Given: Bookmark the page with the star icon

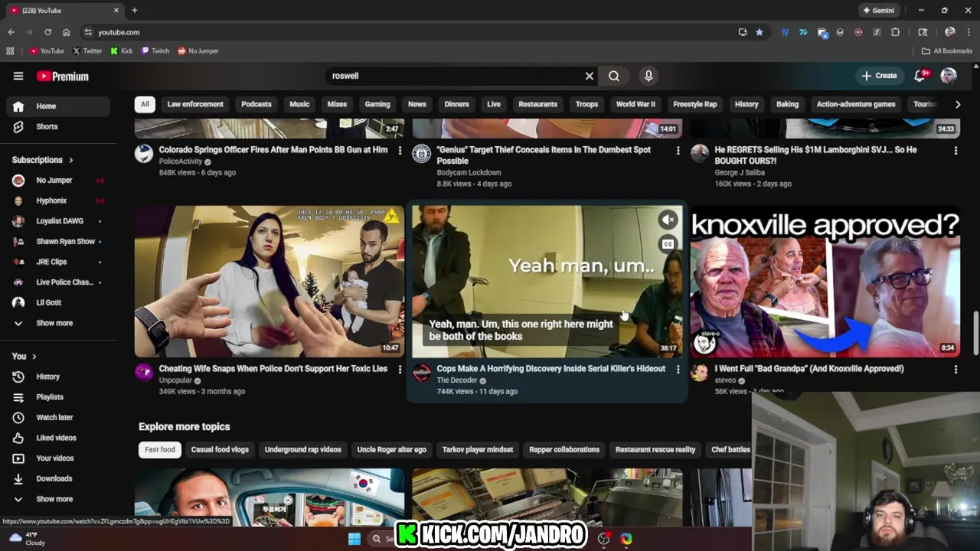Looking at the screenshot, I should coord(759,32).
